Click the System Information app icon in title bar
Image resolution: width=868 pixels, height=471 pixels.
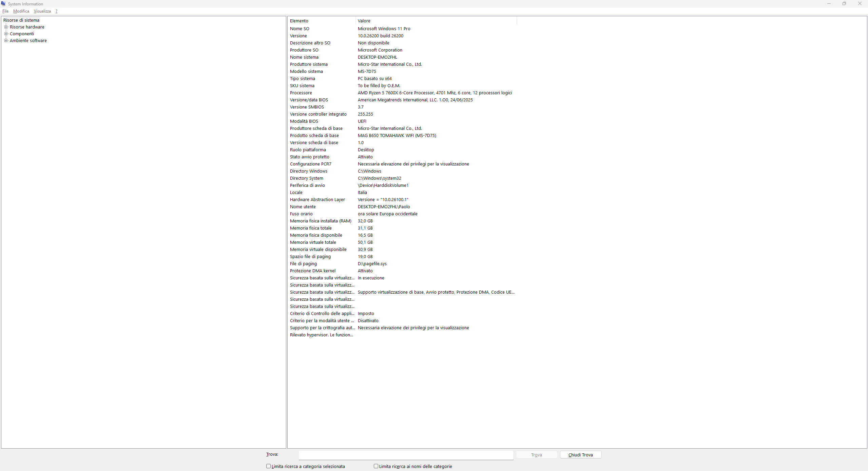3,4
